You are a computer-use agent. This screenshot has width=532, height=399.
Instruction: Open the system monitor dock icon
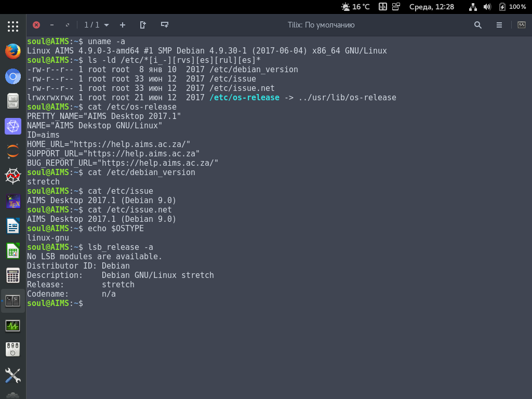pyautogui.click(x=13, y=326)
